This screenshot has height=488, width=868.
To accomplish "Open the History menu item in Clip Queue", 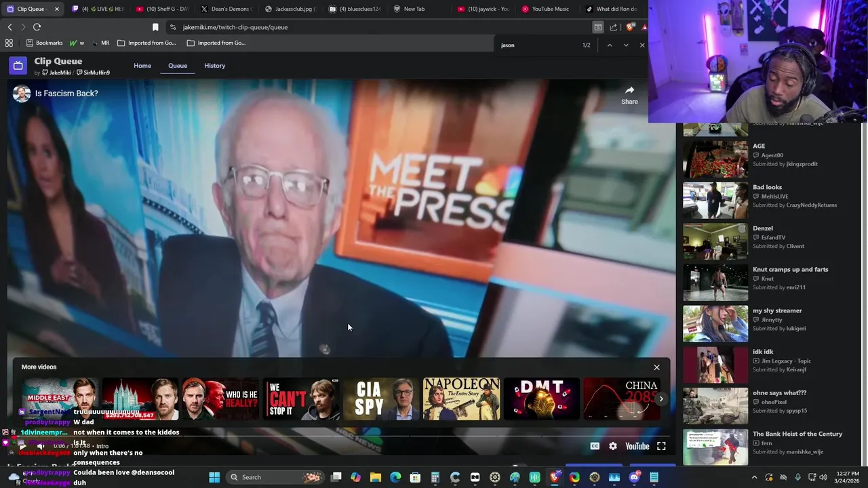I will 214,66.
